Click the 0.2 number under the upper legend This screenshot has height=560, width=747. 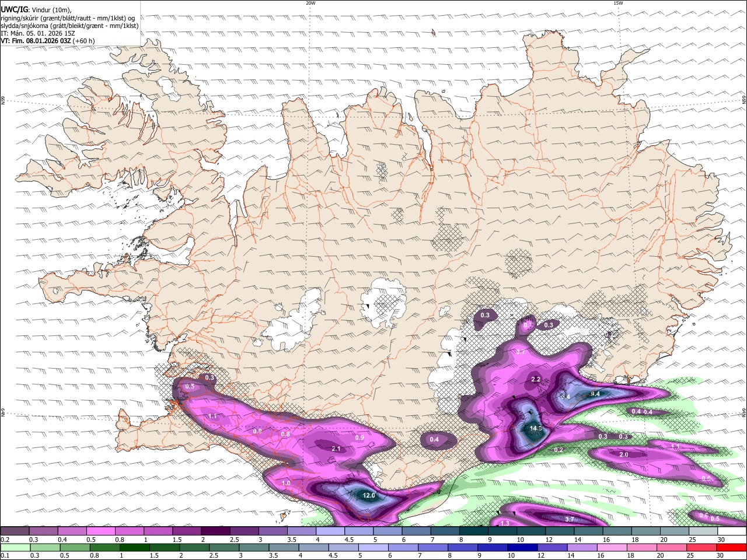click(5, 539)
